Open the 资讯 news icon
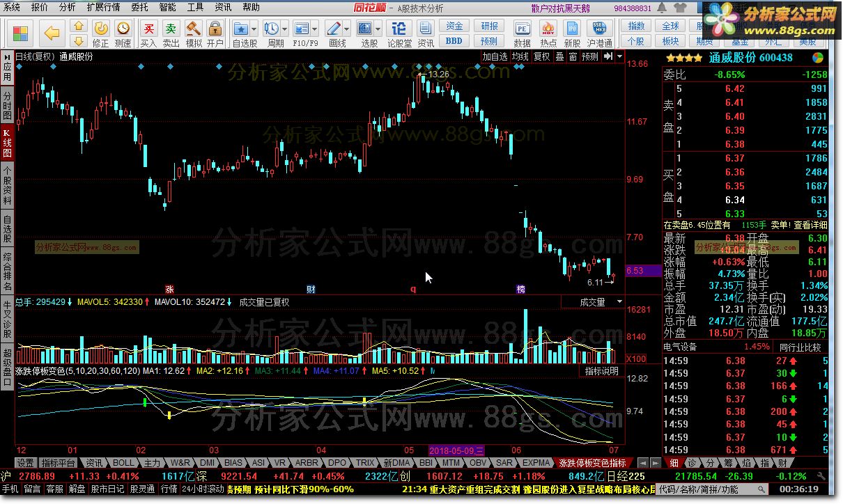 (426, 28)
